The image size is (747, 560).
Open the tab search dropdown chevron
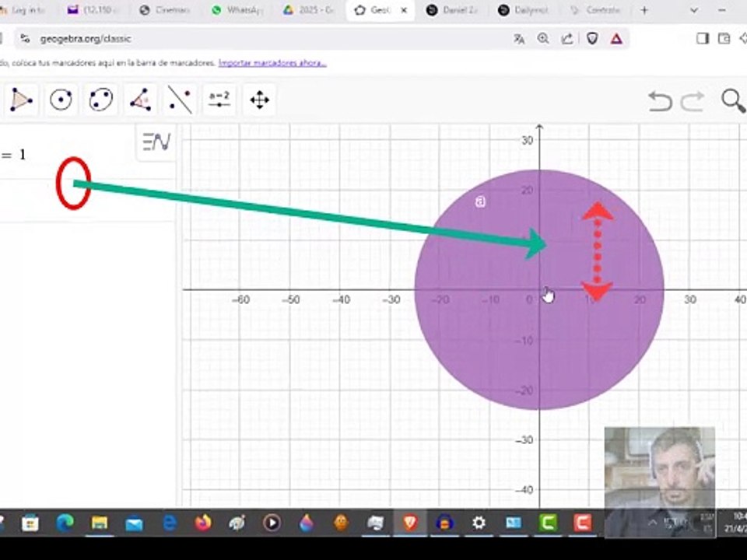click(694, 10)
